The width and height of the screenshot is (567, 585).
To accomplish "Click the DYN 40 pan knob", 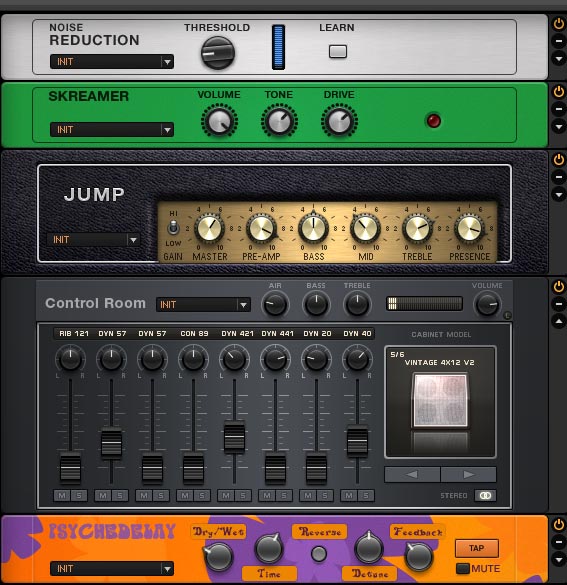I will (x=357, y=359).
